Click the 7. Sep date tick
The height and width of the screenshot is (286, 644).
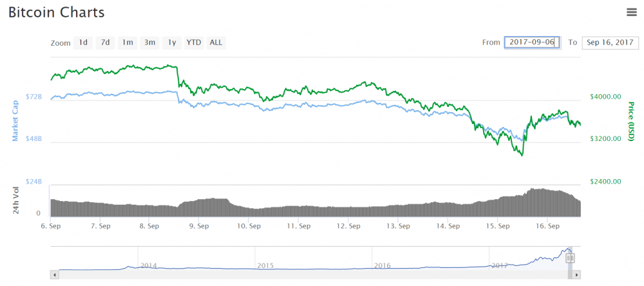pyautogui.click(x=100, y=226)
